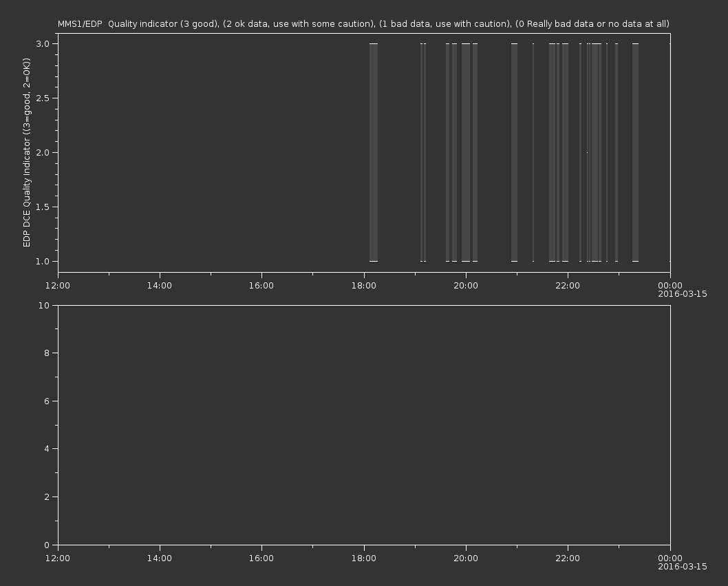Select 20:00 time label under empty plot

(466, 558)
